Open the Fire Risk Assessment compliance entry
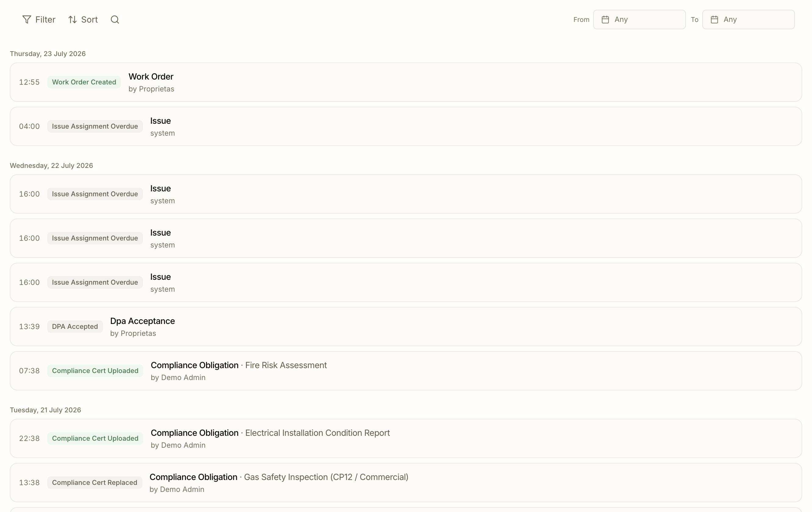The height and width of the screenshot is (512, 812). coord(406,371)
